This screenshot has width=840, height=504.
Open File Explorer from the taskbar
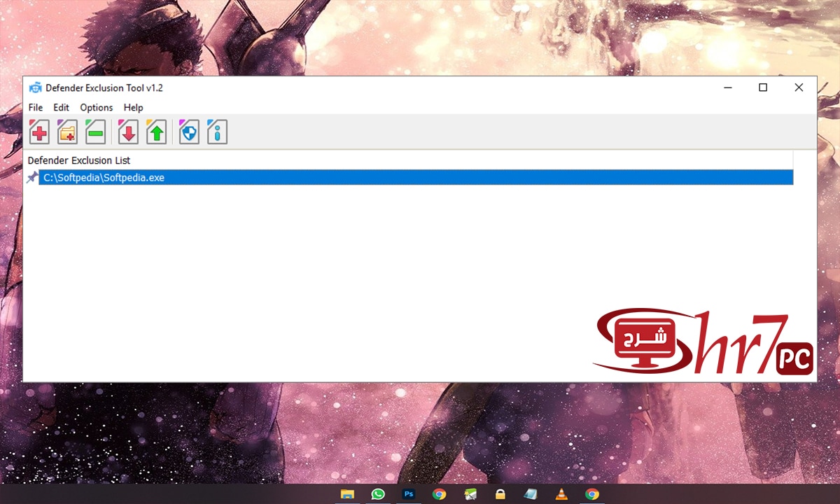pos(346,493)
